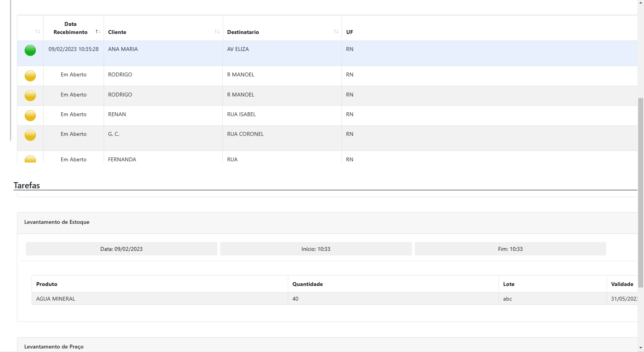The width and height of the screenshot is (644, 352).
Task: Click the yellow status circle in the G. C. row
Action: tap(30, 135)
